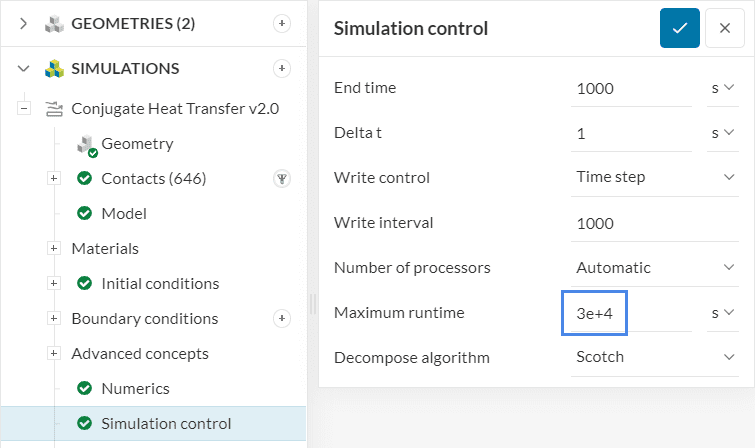The width and height of the screenshot is (755, 448).
Task: Click the End time input field
Action: pyautogui.click(x=632, y=88)
